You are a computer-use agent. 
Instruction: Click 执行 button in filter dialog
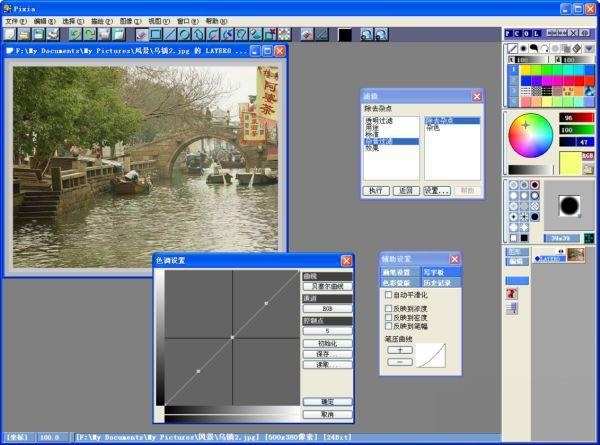[x=376, y=191]
